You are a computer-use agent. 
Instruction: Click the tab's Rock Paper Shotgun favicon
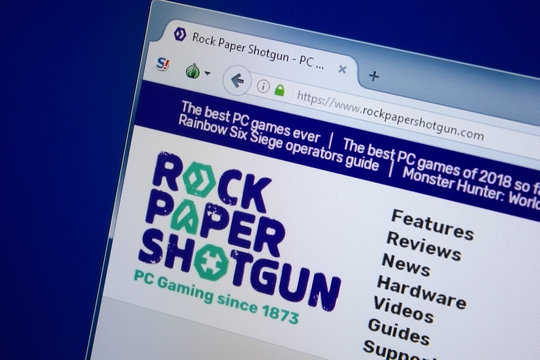pyautogui.click(x=179, y=34)
